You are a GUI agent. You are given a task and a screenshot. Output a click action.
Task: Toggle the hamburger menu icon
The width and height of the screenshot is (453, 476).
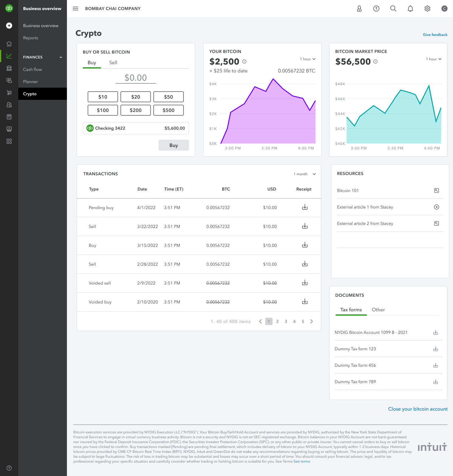pos(75,9)
